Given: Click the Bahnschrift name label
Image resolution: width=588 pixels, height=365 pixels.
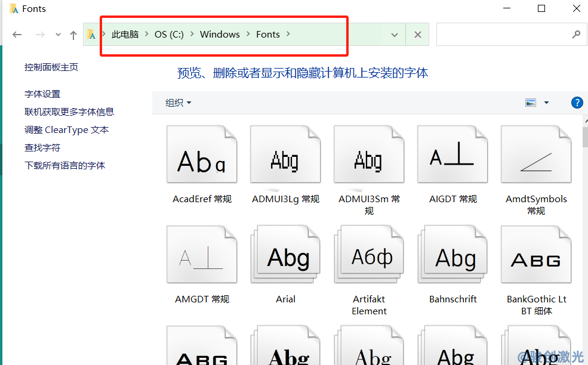Looking at the screenshot, I should pyautogui.click(x=452, y=299).
